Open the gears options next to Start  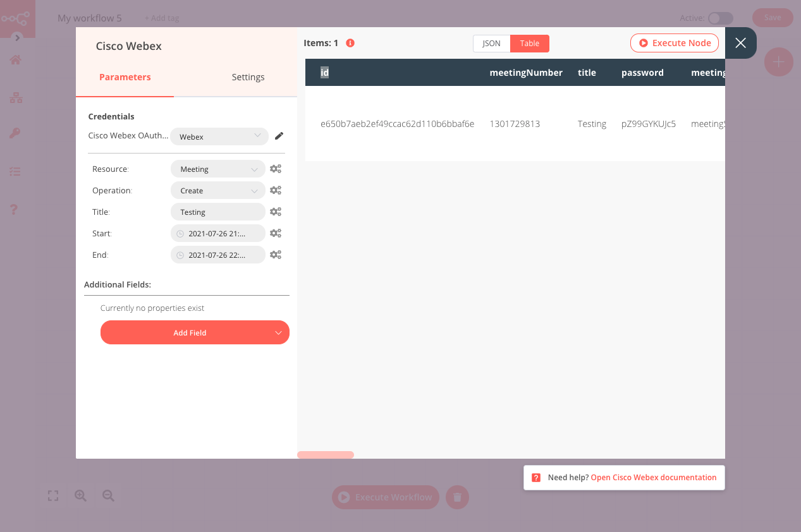pyautogui.click(x=275, y=233)
